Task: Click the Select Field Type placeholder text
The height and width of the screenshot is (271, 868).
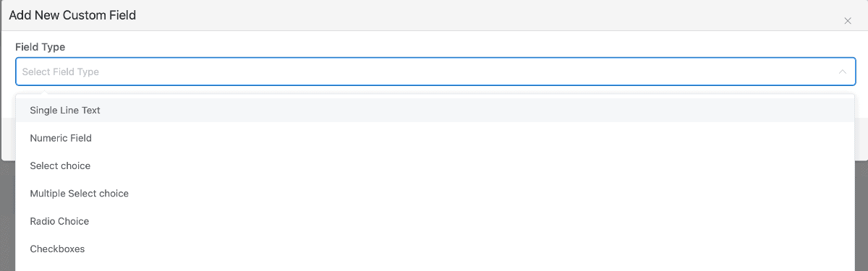Action: pos(61,72)
